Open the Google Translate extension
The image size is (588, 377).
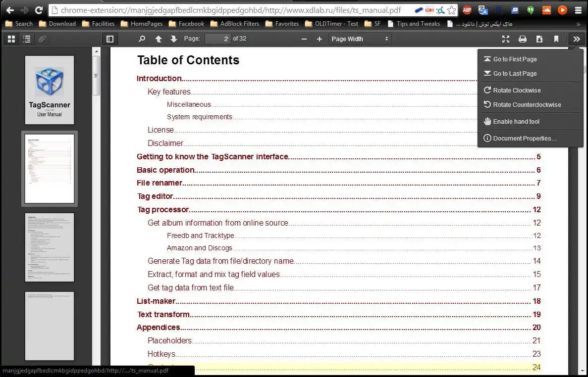(x=483, y=10)
